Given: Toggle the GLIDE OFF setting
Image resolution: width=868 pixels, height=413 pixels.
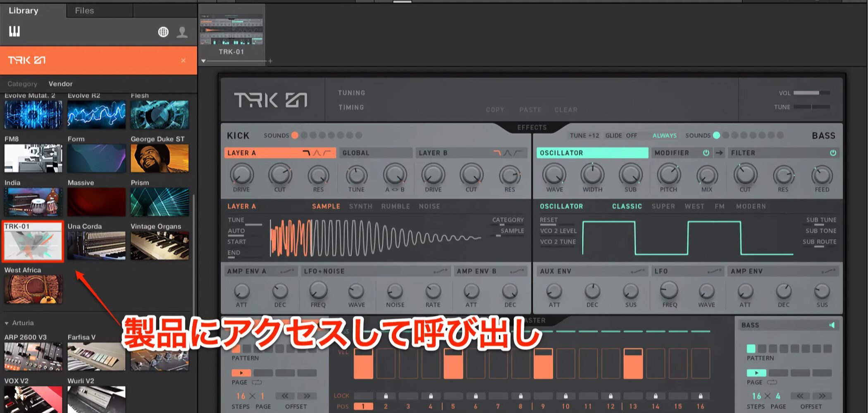Looking at the screenshot, I should (621, 135).
